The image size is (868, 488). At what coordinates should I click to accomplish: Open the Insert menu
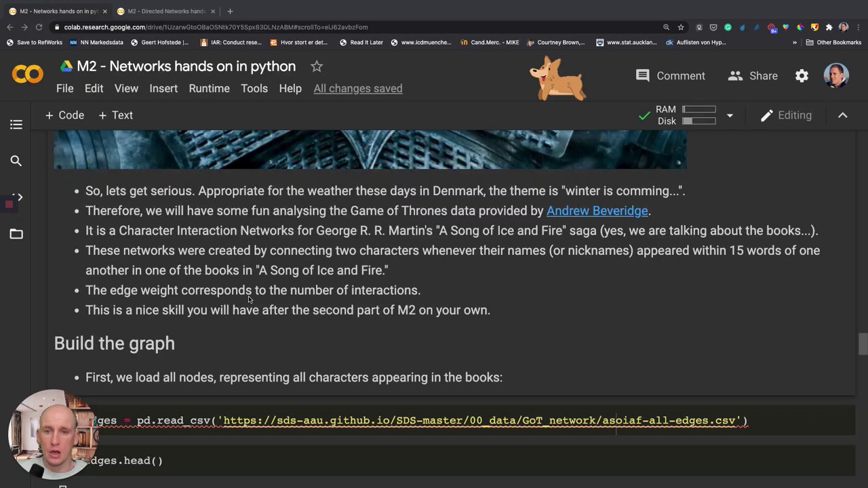point(163,88)
